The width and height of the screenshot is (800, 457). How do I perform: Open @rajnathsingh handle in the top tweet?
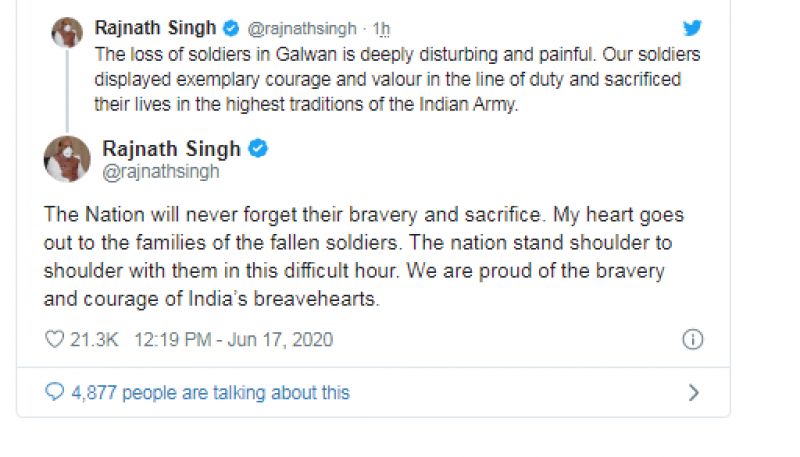point(301,28)
